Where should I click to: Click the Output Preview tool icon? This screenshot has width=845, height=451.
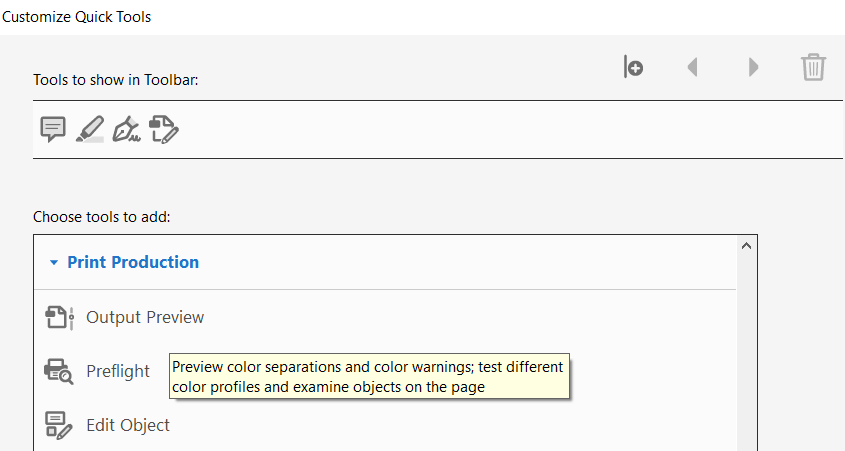[59, 317]
